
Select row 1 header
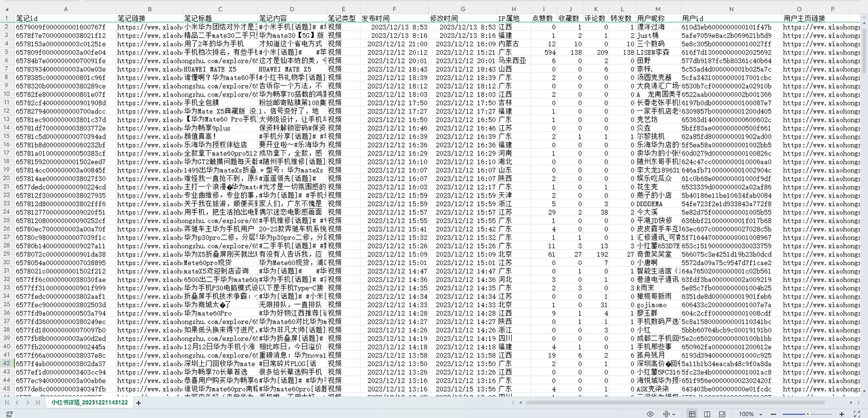pos(7,19)
